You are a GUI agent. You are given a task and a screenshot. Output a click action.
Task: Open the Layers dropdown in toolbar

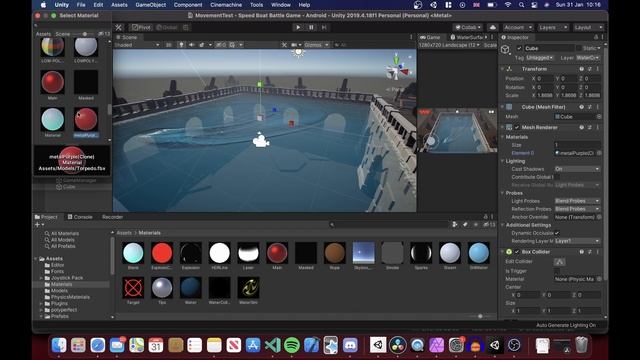pyautogui.click(x=553, y=27)
